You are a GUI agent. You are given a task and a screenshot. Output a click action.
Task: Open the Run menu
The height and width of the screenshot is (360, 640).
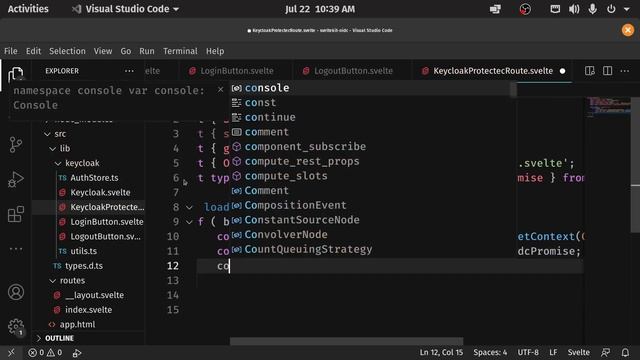147,51
